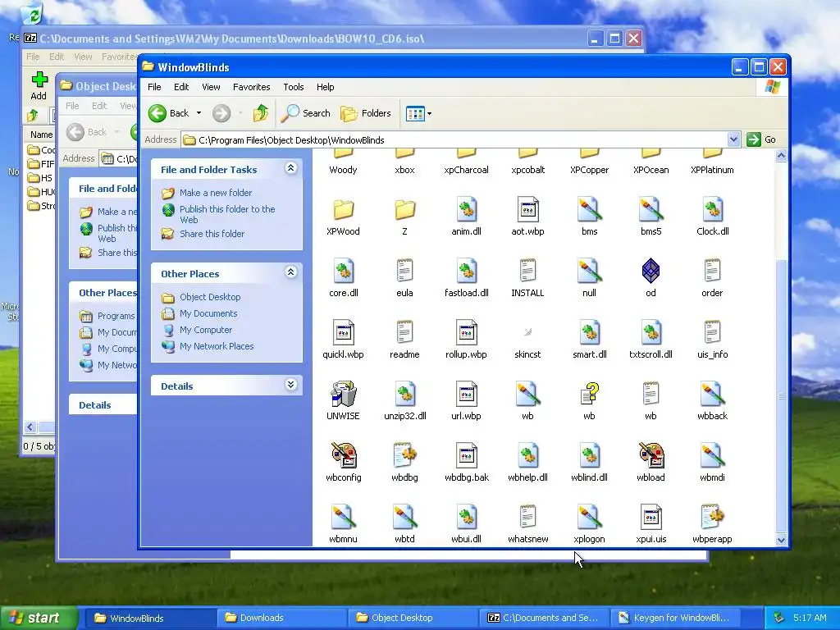Select the wbload application icon
This screenshot has width=840, height=630.
tap(651, 456)
